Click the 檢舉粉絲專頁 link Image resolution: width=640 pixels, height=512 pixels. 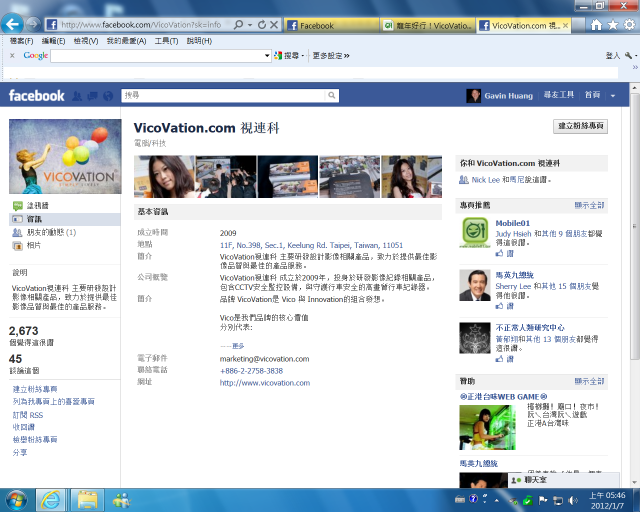pos(35,440)
